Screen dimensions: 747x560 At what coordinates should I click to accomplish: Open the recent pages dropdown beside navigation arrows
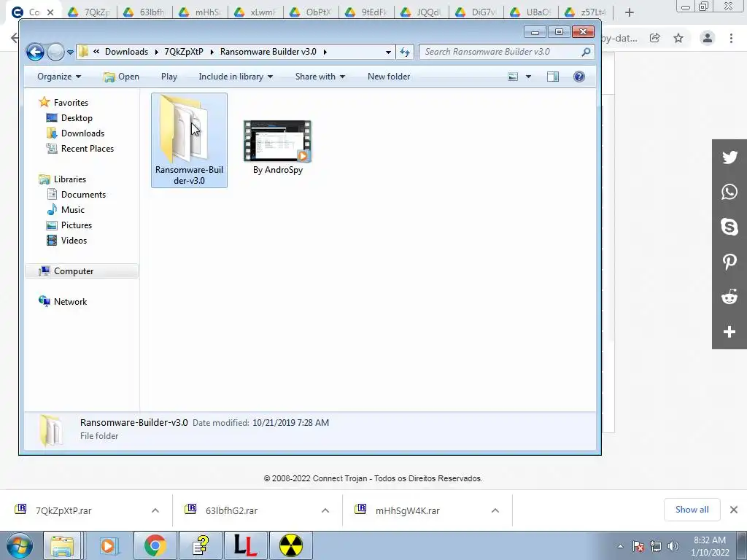point(70,52)
